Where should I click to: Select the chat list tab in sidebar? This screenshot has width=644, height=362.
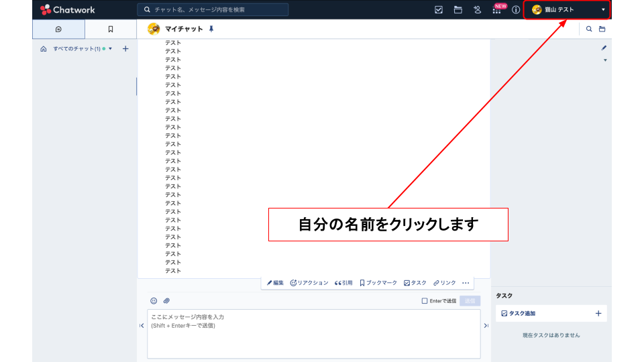coord(59,29)
